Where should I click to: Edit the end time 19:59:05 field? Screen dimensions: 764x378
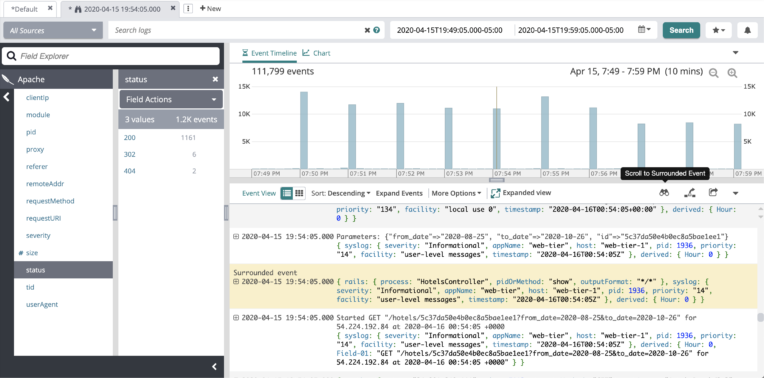click(x=571, y=30)
